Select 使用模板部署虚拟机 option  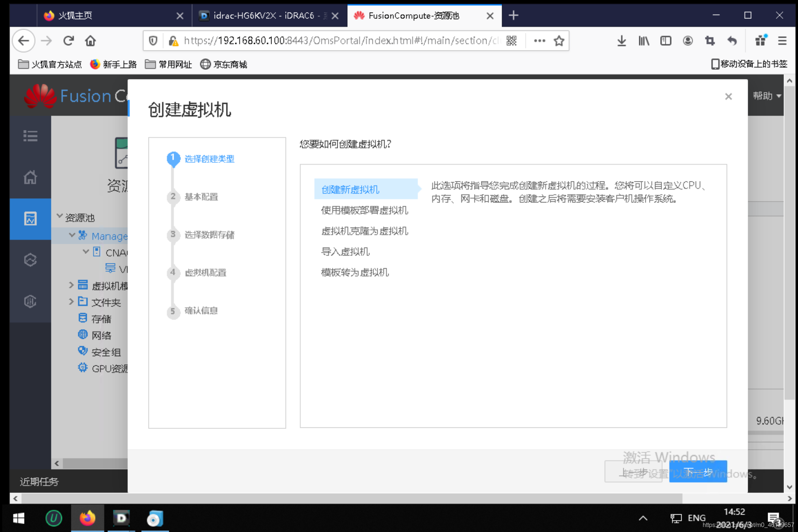pyautogui.click(x=365, y=210)
